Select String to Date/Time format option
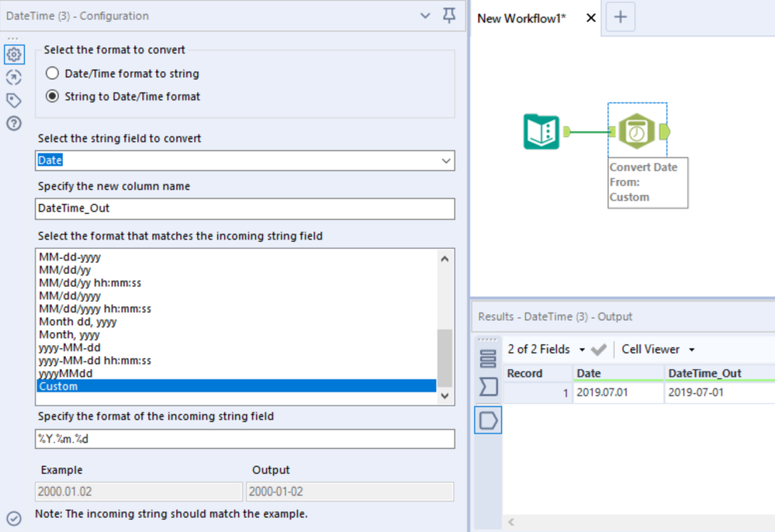 [x=123, y=96]
